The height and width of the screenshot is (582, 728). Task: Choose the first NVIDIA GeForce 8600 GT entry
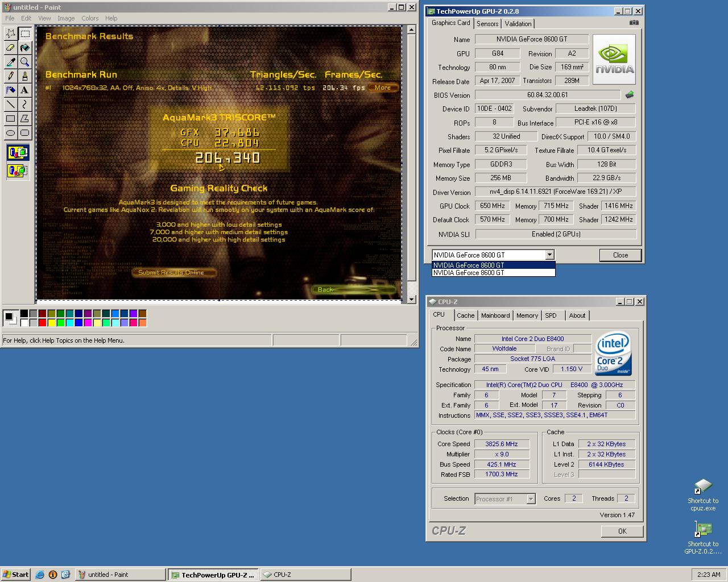click(x=493, y=265)
